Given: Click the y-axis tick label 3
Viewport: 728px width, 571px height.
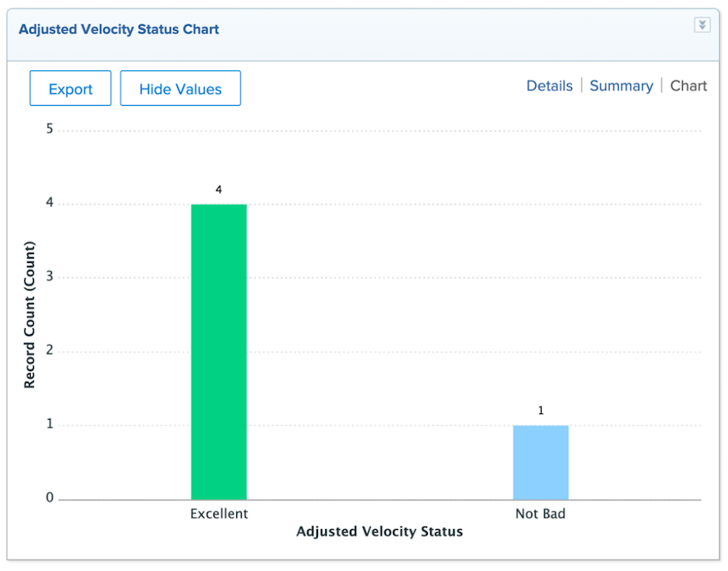Looking at the screenshot, I should coord(49,277).
